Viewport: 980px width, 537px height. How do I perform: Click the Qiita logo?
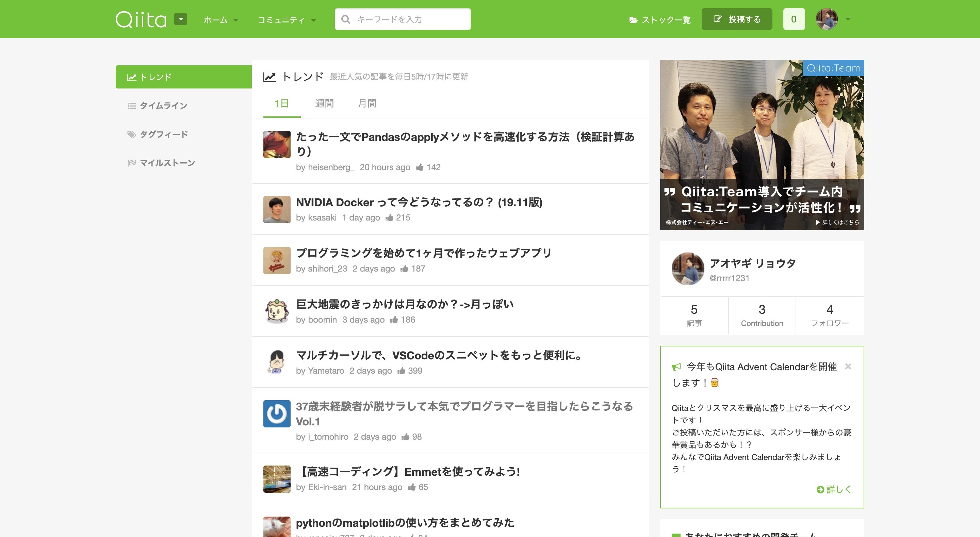(142, 19)
